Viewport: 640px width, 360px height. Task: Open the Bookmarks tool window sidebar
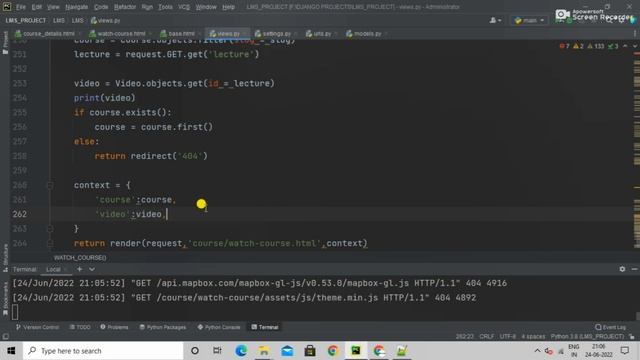[5, 298]
